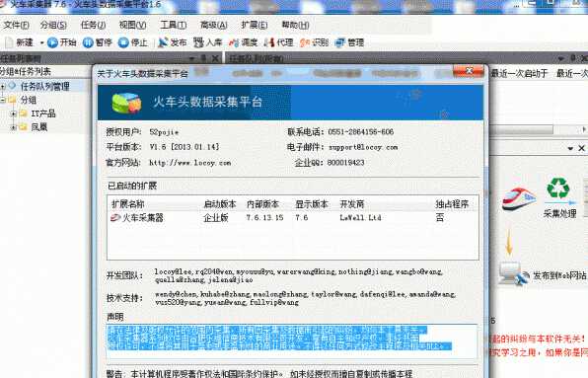Close the left task list panel

pos(215,58)
